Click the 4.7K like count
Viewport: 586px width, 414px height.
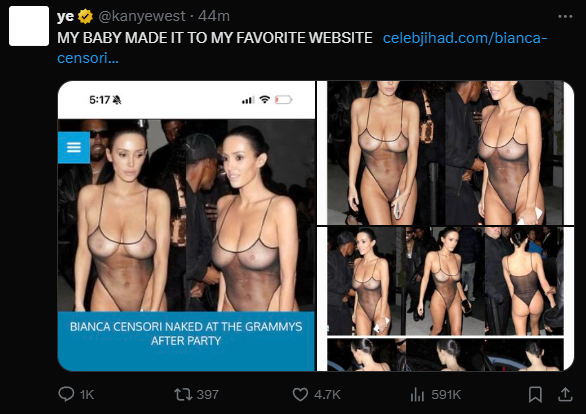click(327, 395)
